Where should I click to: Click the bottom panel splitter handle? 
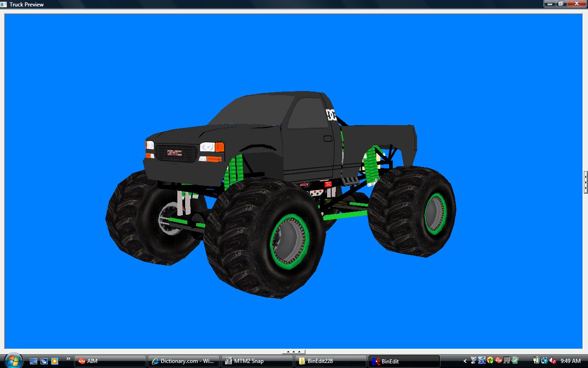pos(294,352)
